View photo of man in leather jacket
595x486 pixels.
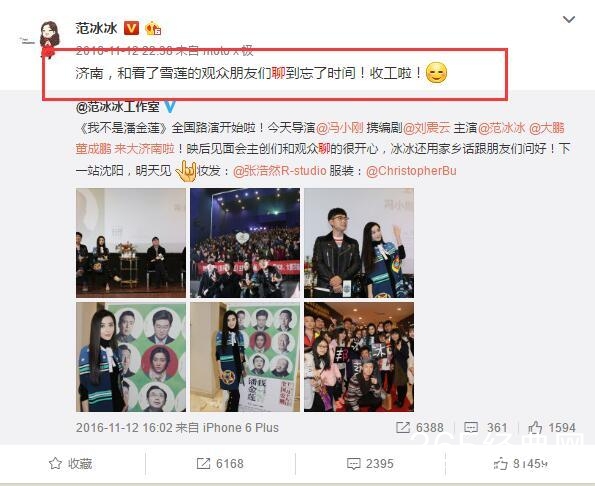coord(359,243)
